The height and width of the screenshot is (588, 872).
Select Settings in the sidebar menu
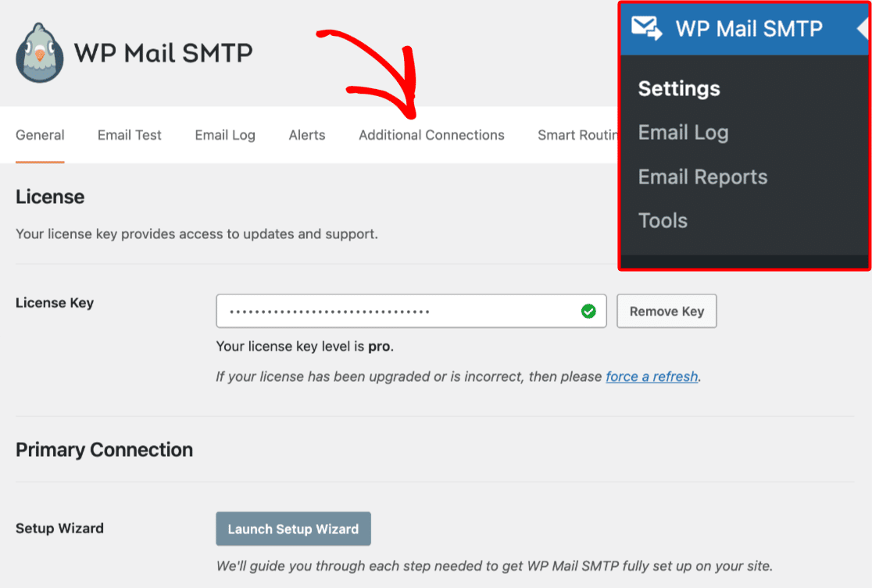pos(679,88)
